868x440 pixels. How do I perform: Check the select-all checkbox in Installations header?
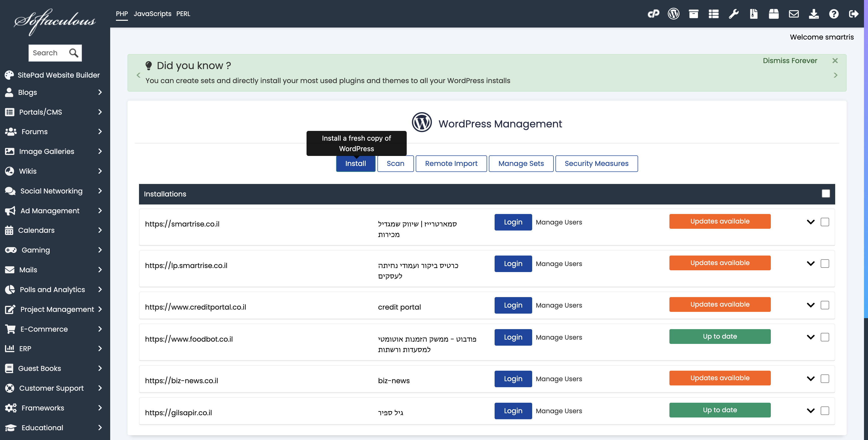pos(825,193)
